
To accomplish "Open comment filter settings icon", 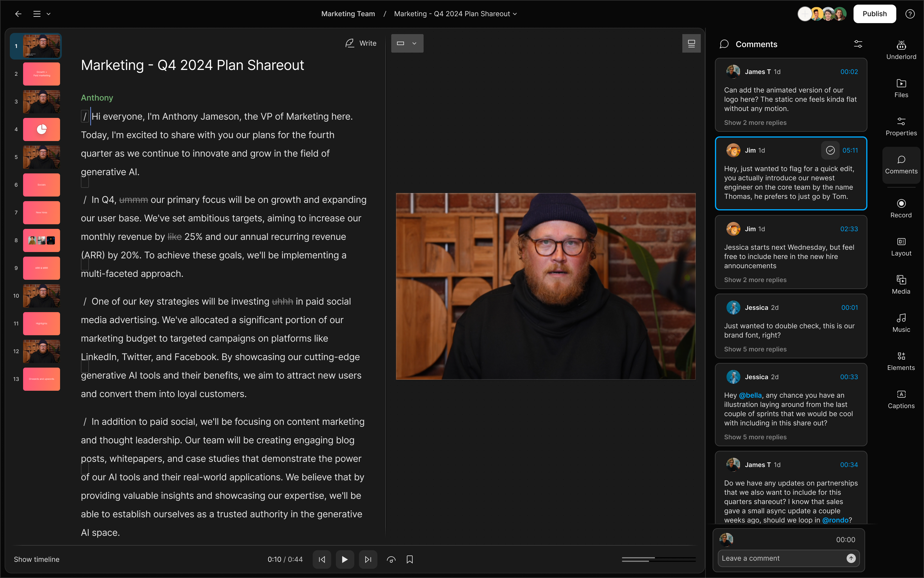I will click(x=858, y=44).
